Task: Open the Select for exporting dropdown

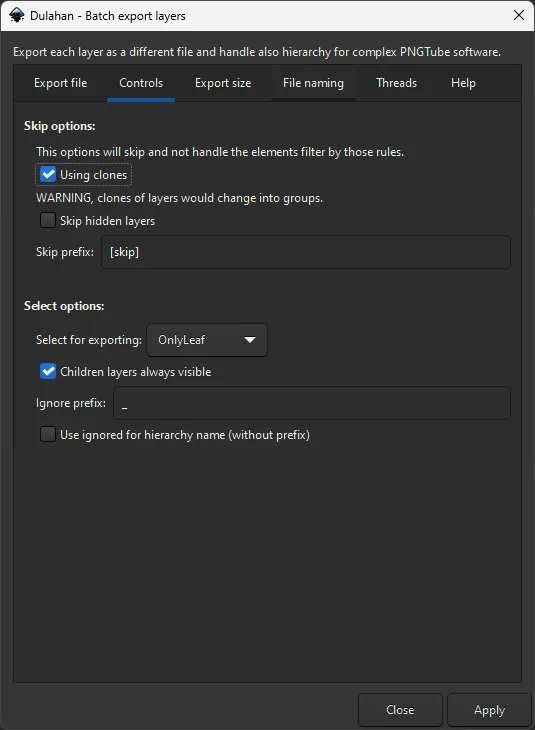Action: click(207, 340)
